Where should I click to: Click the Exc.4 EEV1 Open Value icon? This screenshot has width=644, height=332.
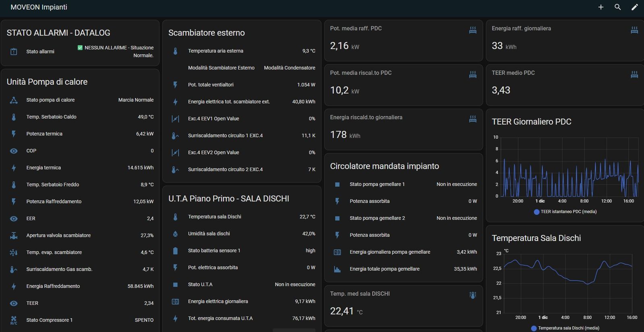click(175, 119)
